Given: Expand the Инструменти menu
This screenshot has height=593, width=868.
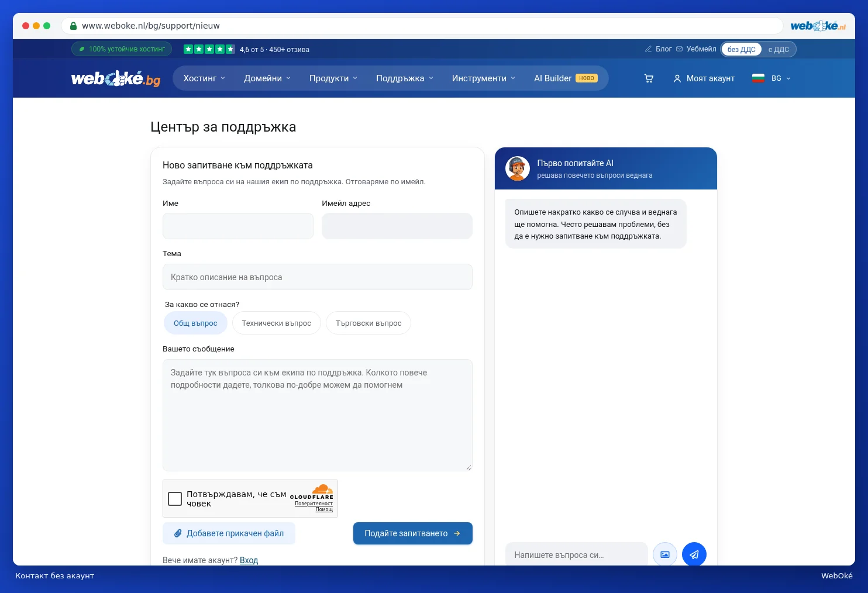Looking at the screenshot, I should coord(484,78).
